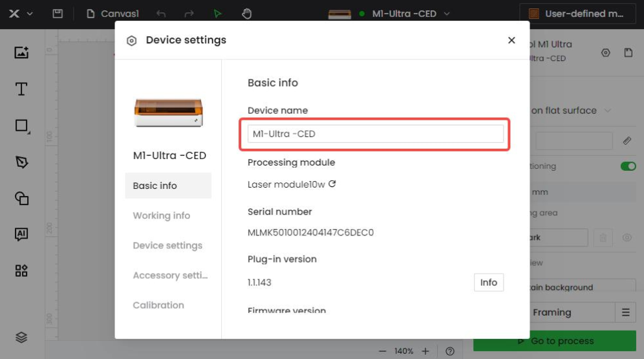
Task: Open the M1-Ultra -CED device dropdown
Action: (389, 14)
